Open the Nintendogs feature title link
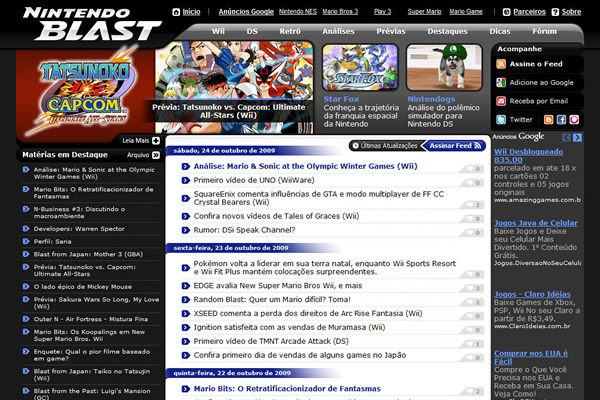Image resolution: width=600 pixels, height=400 pixels. [431, 99]
